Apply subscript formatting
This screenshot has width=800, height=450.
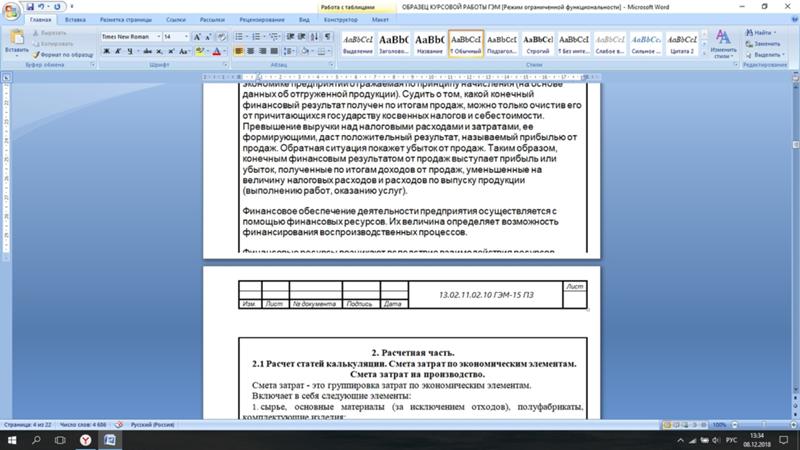tap(159, 51)
